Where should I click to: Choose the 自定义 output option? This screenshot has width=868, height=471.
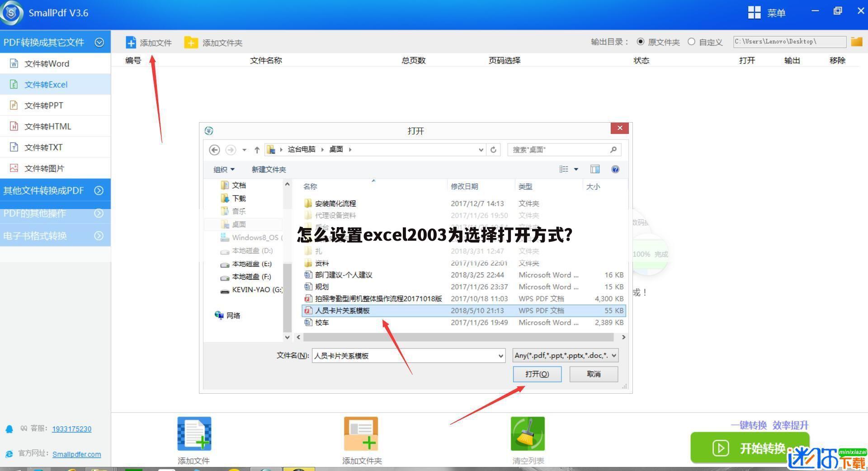tap(691, 42)
